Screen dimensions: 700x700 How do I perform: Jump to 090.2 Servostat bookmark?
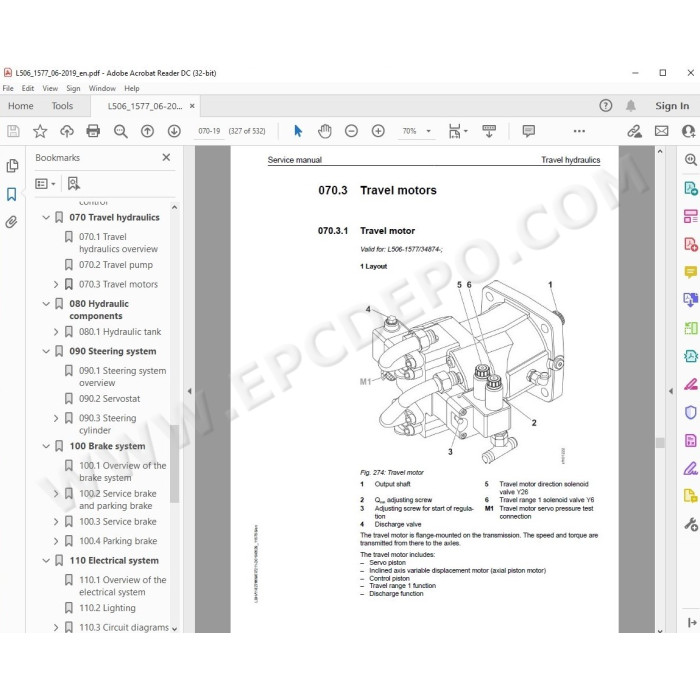(x=109, y=399)
